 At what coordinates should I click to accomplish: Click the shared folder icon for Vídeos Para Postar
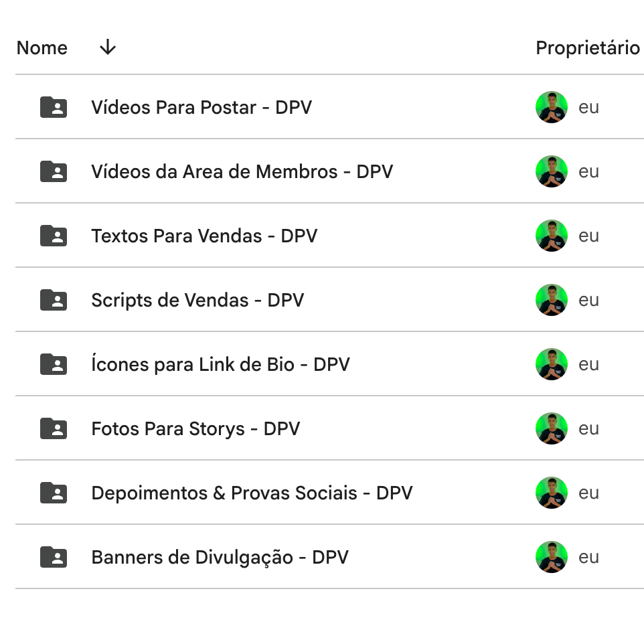click(x=54, y=107)
